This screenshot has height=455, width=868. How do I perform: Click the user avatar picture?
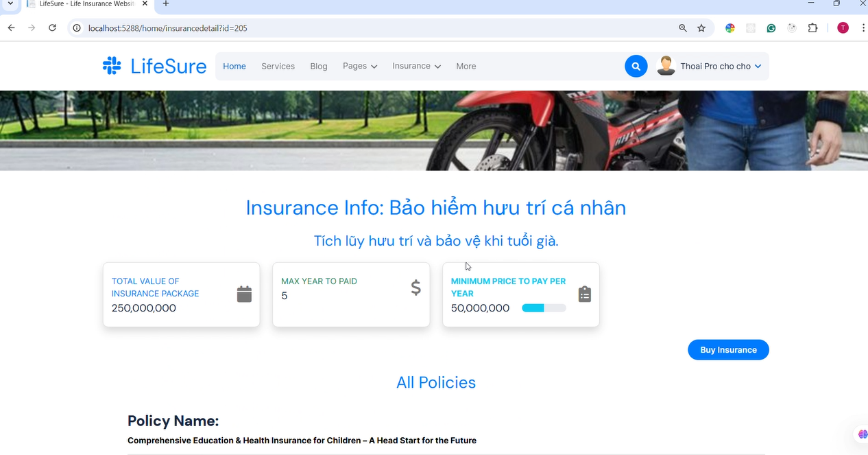[665, 66]
